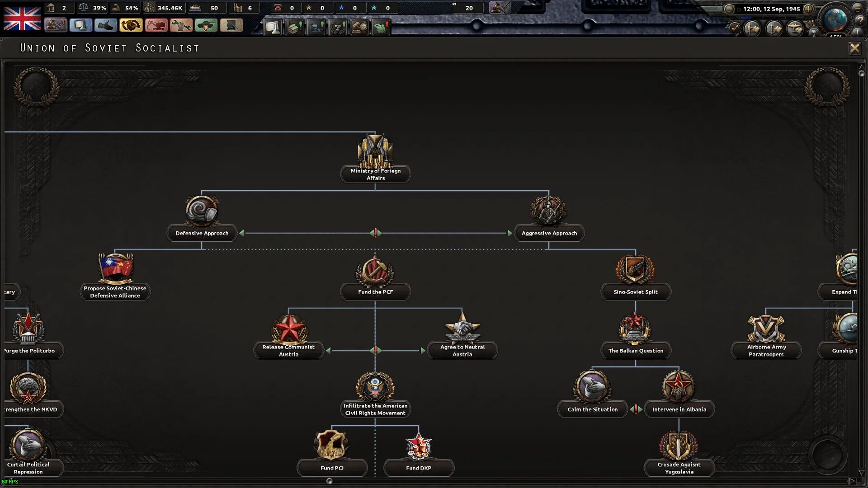Click the factories icon showing 6
868x488 pixels.
238,8
